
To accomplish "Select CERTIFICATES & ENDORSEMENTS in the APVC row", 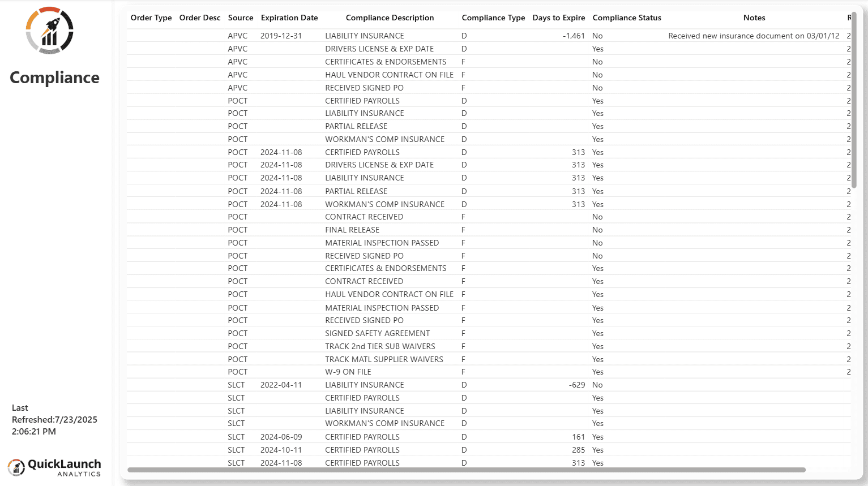I will [386, 62].
